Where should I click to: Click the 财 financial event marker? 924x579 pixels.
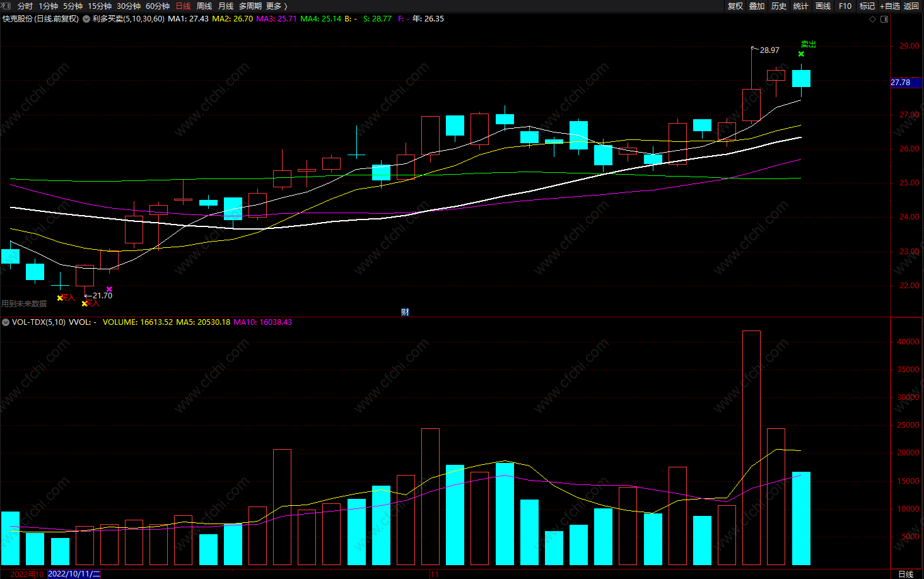(x=405, y=312)
